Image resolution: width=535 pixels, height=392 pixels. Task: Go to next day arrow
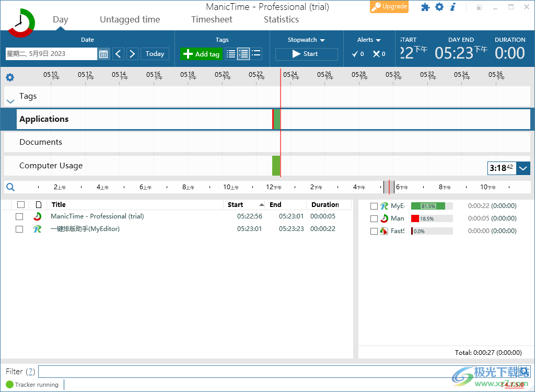(132, 54)
